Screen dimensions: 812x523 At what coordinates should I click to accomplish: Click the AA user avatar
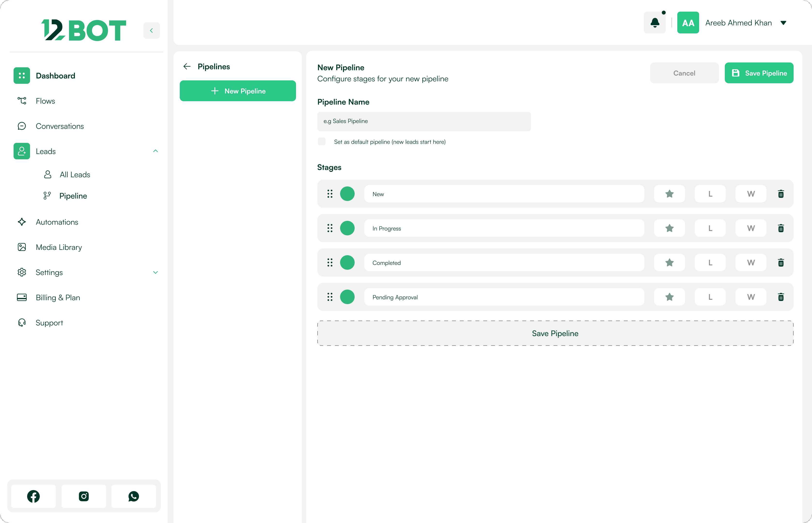pyautogui.click(x=688, y=23)
